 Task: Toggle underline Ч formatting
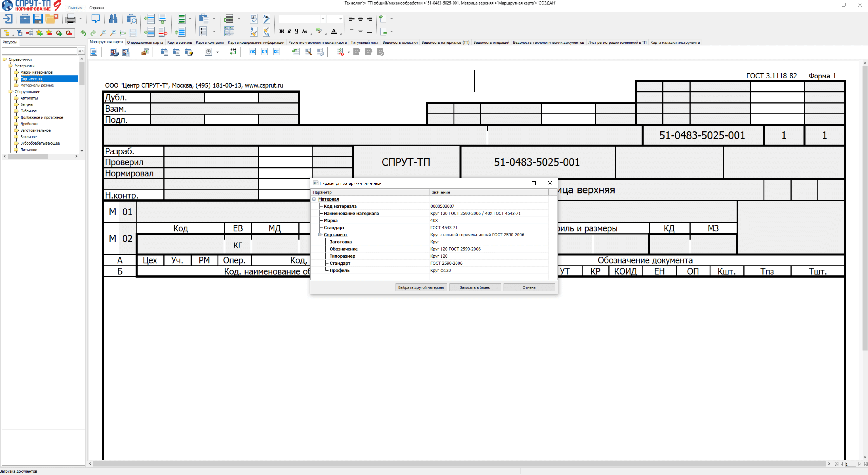[296, 31]
